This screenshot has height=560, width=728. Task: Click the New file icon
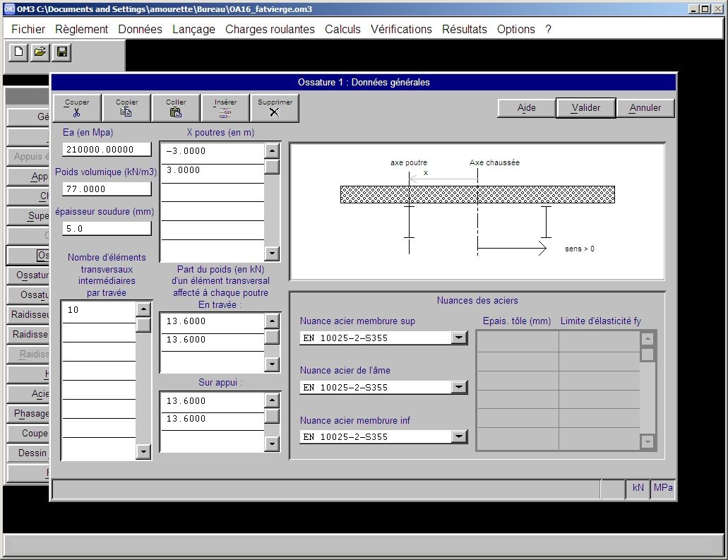coord(18,52)
